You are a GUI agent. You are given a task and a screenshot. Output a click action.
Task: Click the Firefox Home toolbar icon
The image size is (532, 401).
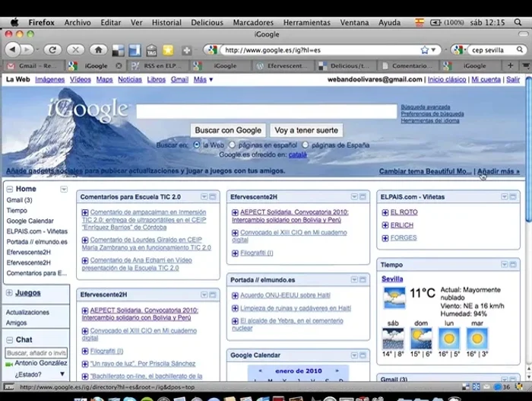pos(97,49)
